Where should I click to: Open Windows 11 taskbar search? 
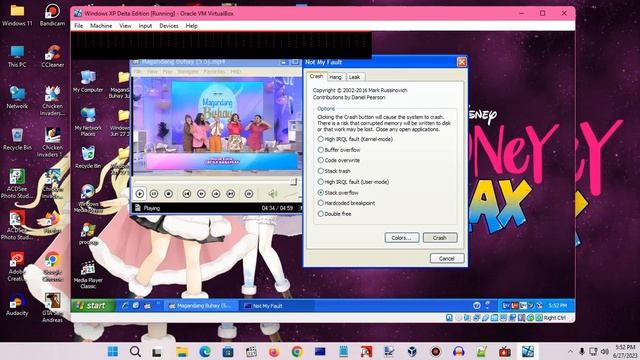coord(135,351)
